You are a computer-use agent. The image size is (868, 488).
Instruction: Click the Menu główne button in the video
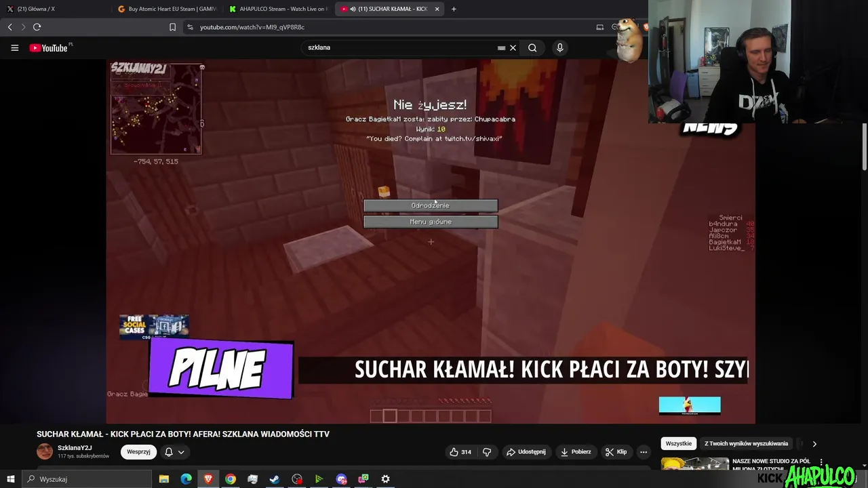pyautogui.click(x=431, y=222)
